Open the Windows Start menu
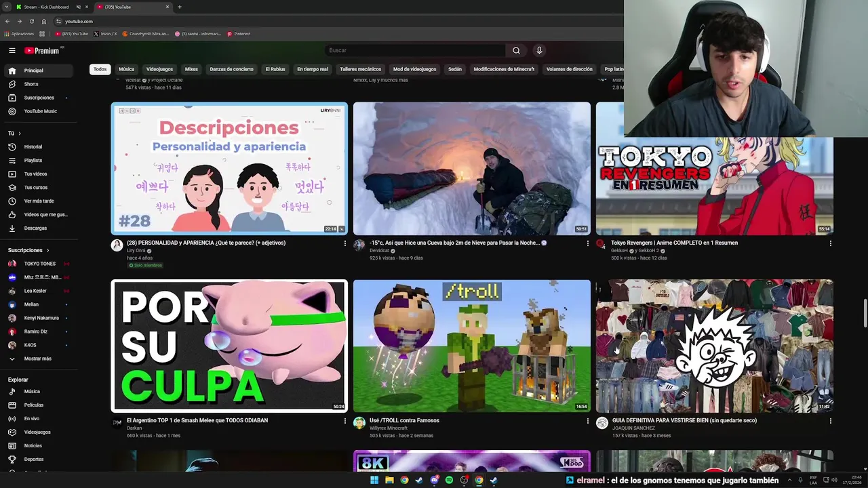 (374, 480)
